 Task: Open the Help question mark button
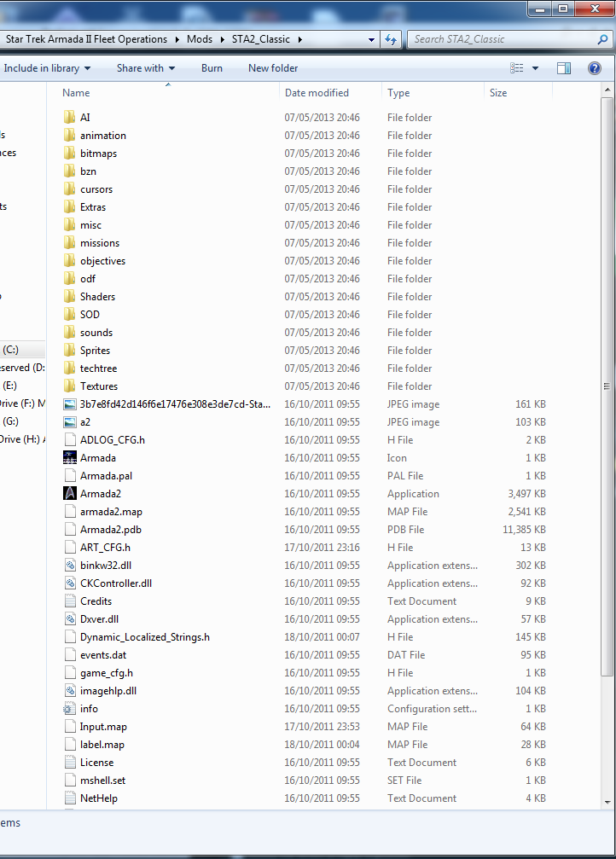(x=594, y=68)
